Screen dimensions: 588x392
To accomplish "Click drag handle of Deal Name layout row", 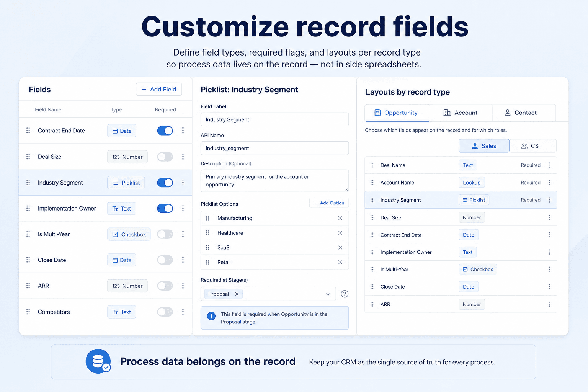I will pos(372,165).
